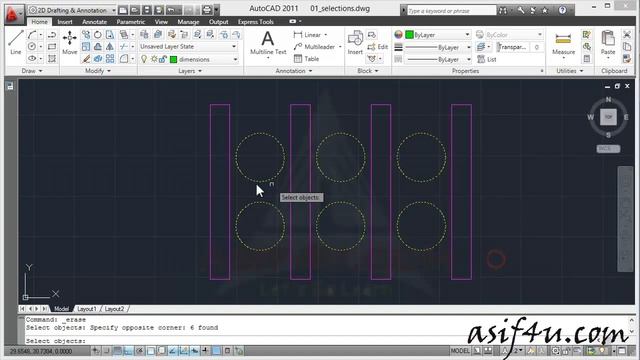Switch to the Annotate ribbon tab
The width and height of the screenshot is (640, 360).
(94, 22)
